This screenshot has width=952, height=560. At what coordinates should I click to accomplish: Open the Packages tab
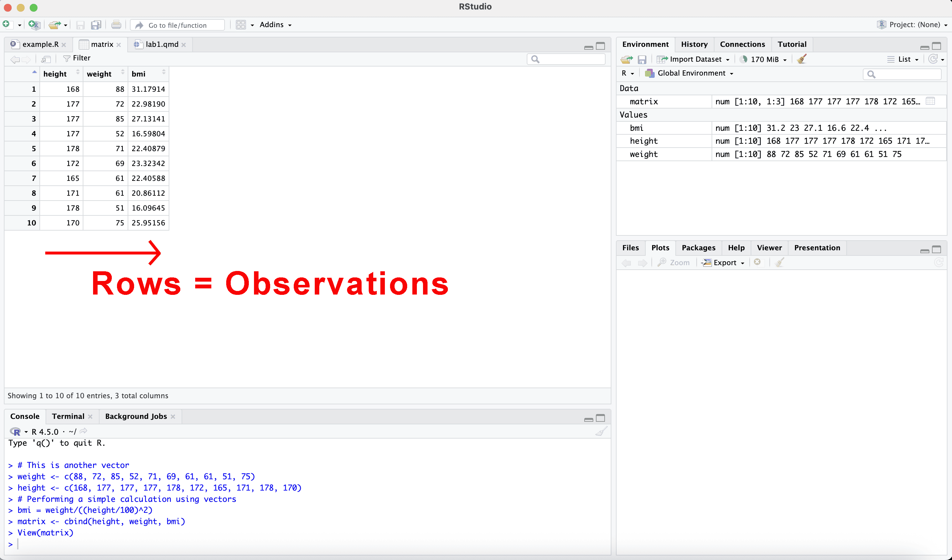(x=698, y=248)
